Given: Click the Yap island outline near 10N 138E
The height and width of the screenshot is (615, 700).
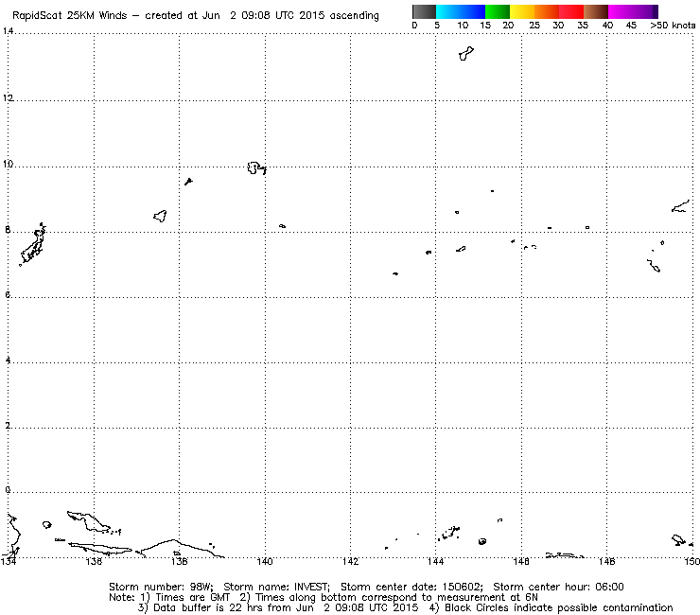Looking at the screenshot, I should [x=188, y=182].
